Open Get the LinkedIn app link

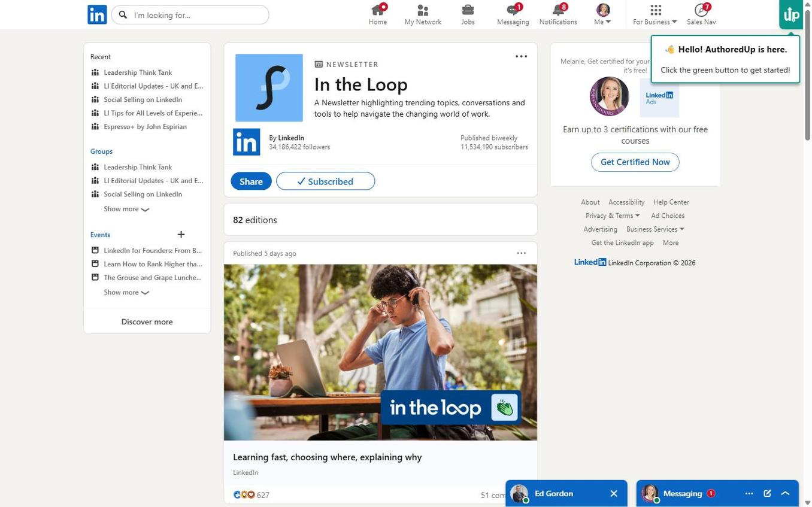coord(623,243)
